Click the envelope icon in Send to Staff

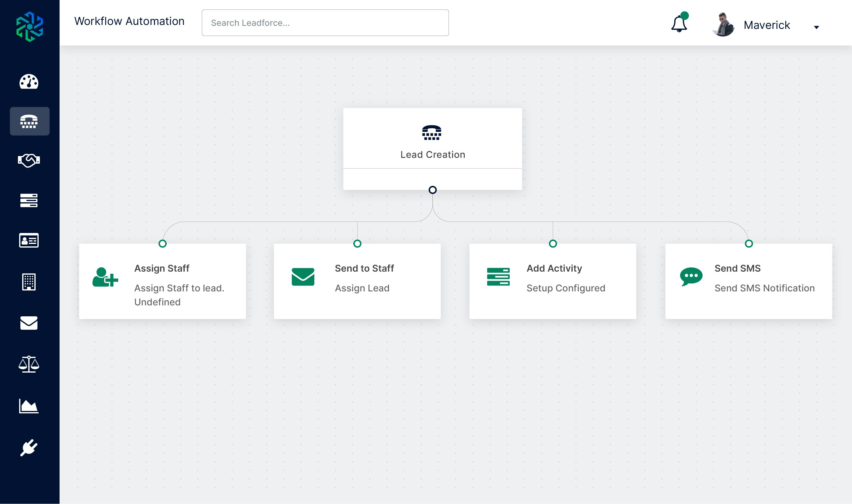pos(303,277)
